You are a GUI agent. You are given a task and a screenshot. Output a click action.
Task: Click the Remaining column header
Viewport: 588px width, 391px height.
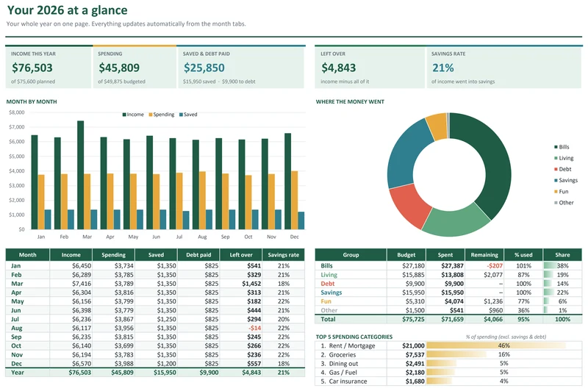click(x=484, y=255)
